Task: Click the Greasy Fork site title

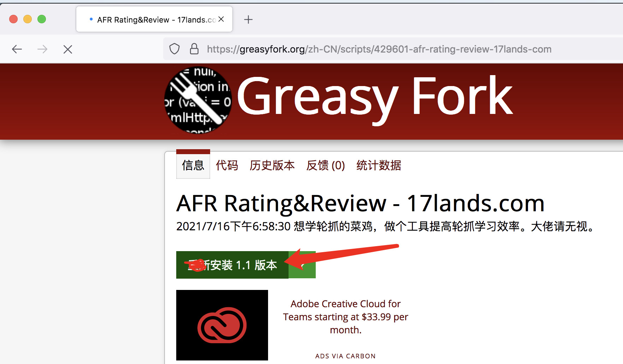Action: coord(374,97)
